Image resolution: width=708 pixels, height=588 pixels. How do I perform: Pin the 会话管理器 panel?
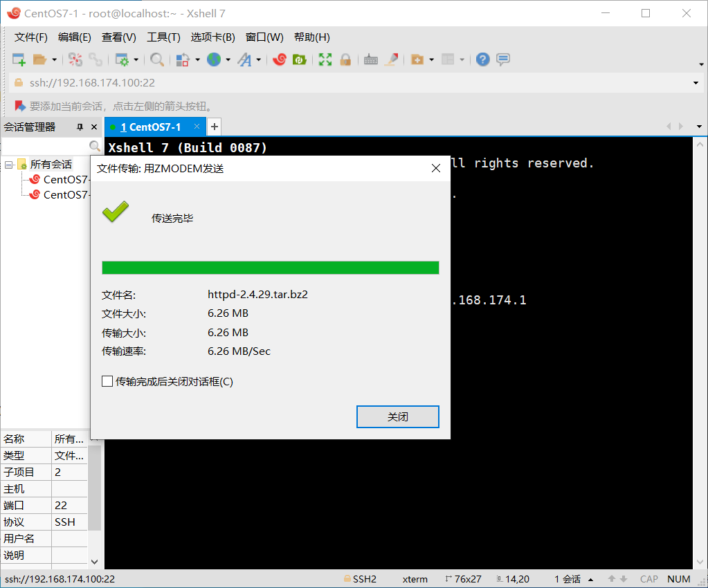click(80, 127)
